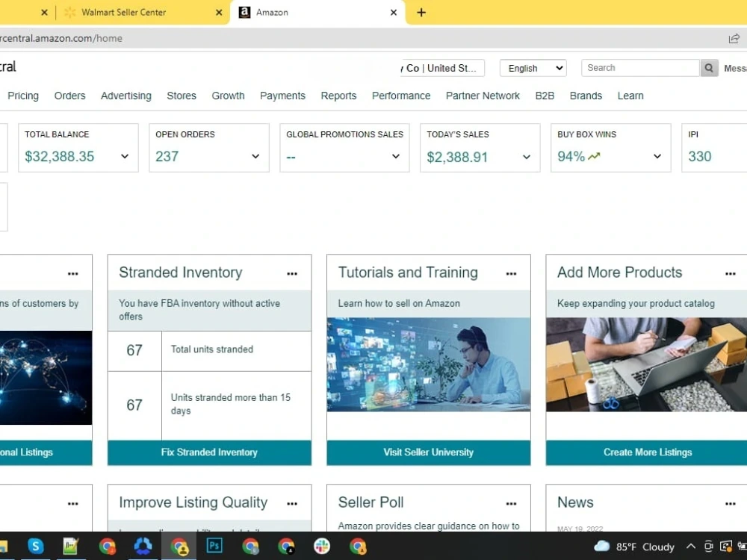This screenshot has height=560, width=747.
Task: Expand the Total Balance card
Action: pos(125,156)
